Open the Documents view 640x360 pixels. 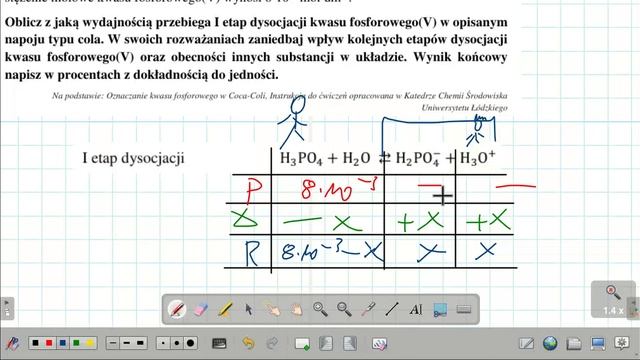click(574, 344)
